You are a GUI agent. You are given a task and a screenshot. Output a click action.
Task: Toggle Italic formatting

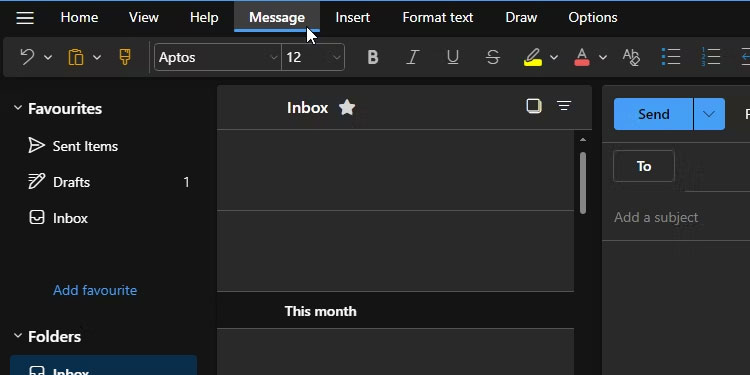tap(413, 57)
